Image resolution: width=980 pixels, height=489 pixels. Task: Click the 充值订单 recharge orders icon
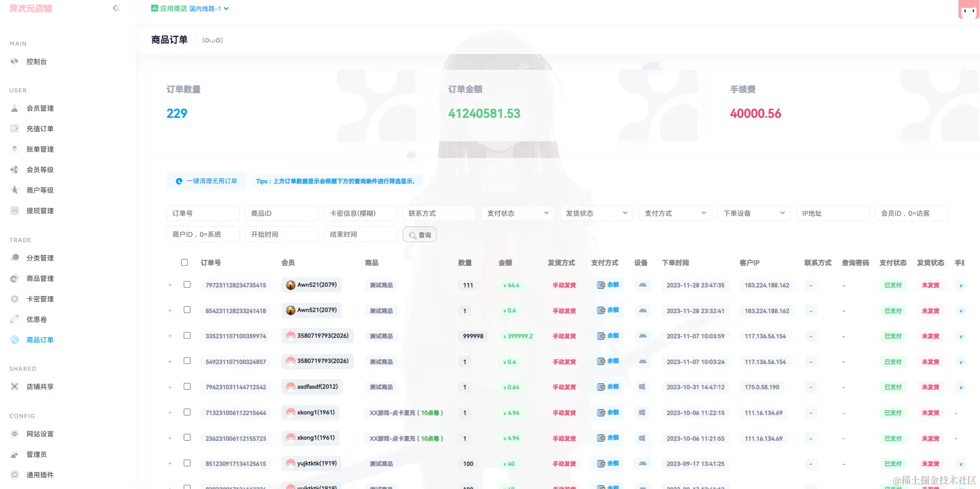(14, 129)
